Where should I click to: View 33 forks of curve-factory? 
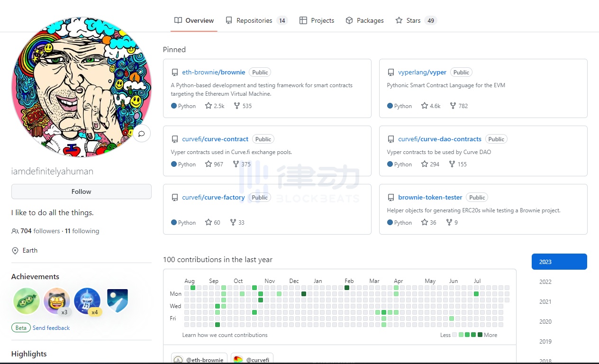point(237,222)
